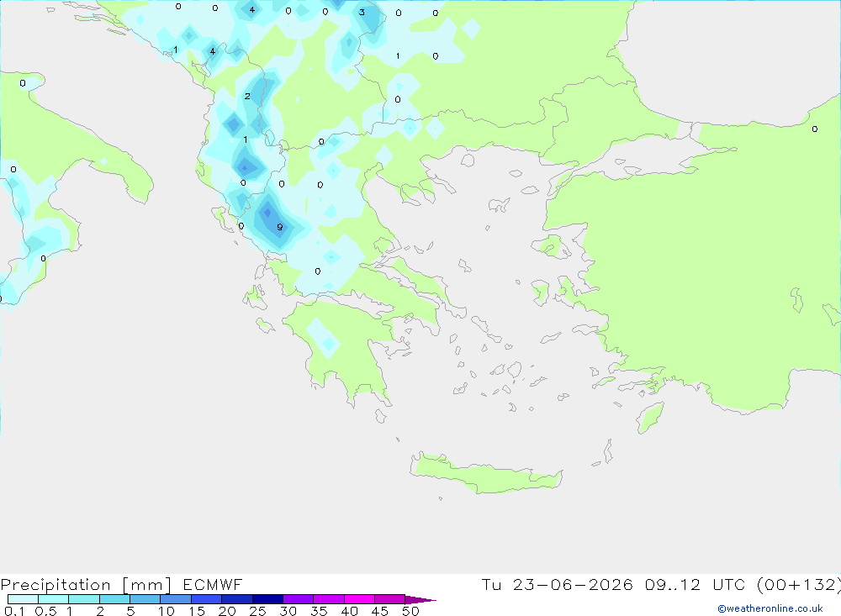The image size is (841, 616).
Task: Click the 25–30 mm navy legend box
Action: pos(267,599)
